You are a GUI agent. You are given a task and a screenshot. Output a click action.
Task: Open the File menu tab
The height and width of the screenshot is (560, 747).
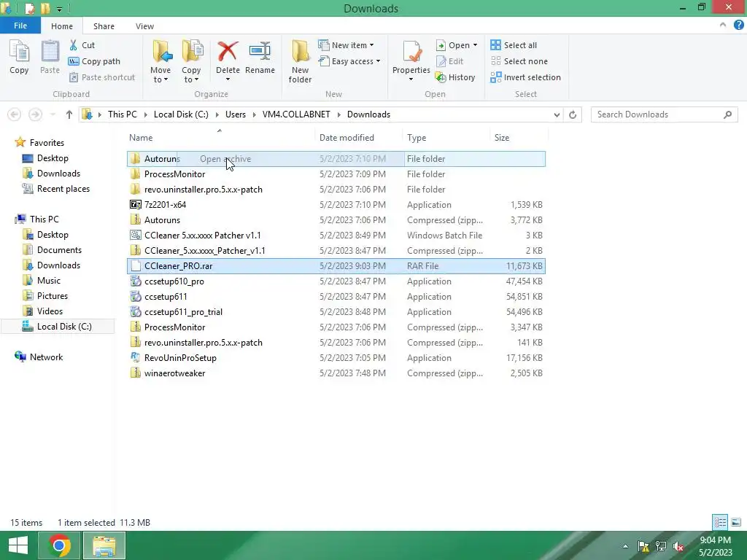(20, 26)
